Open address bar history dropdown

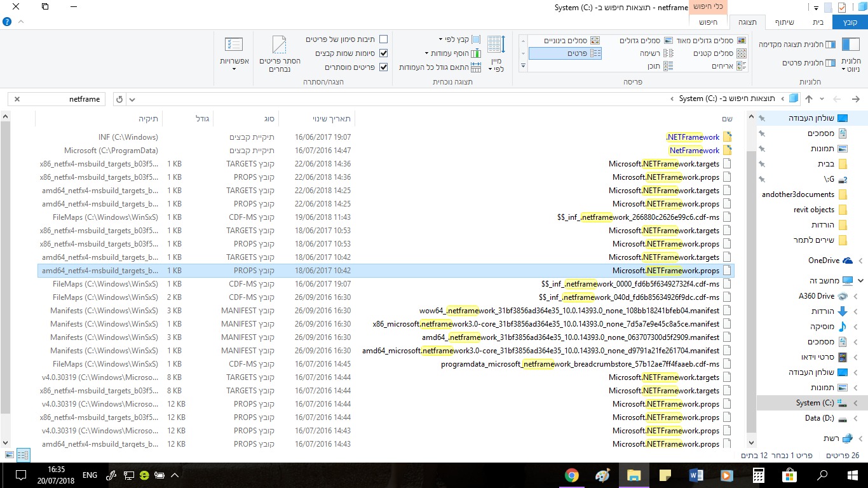[x=132, y=99]
